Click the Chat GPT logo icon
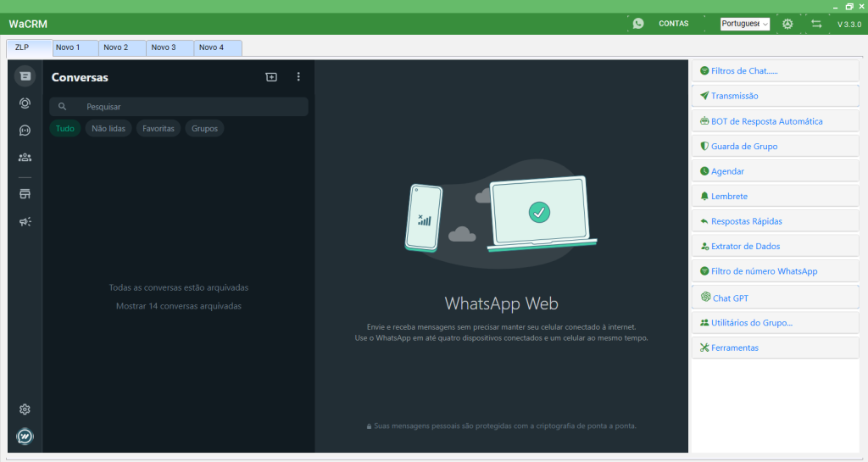 (705, 297)
